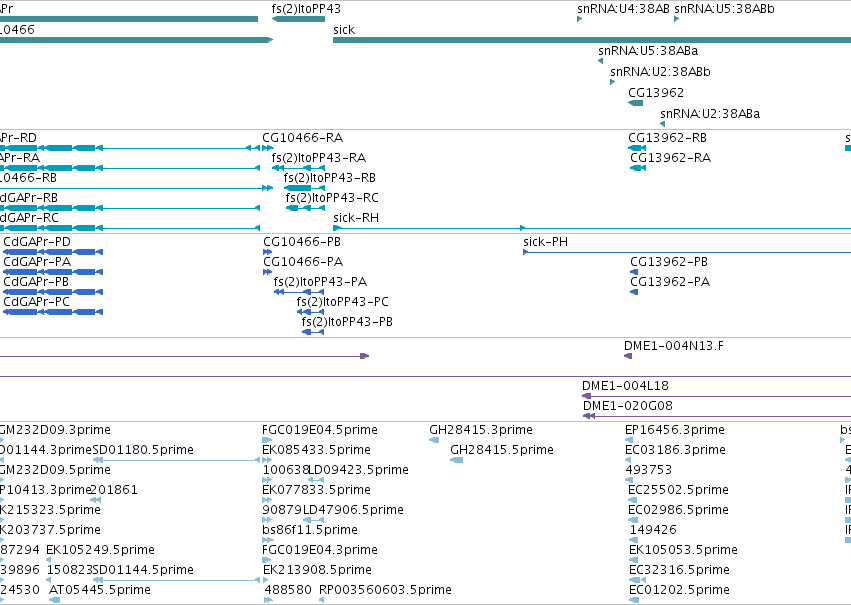Click EST EK085433.5prime
This screenshot has width=851, height=605.
click(316, 450)
